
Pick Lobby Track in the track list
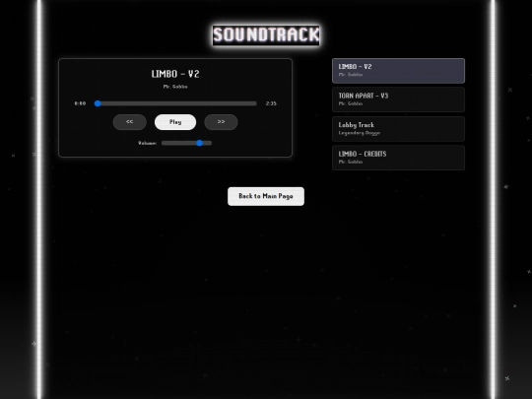tap(398, 129)
